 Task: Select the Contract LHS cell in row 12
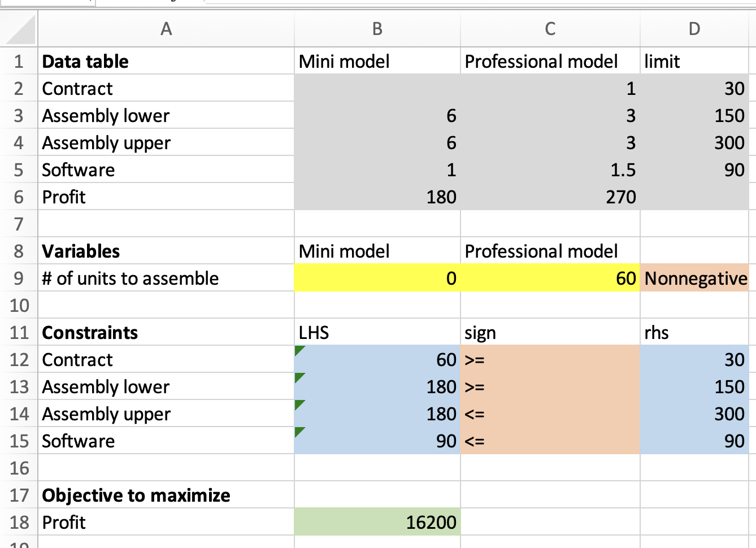pos(377,360)
